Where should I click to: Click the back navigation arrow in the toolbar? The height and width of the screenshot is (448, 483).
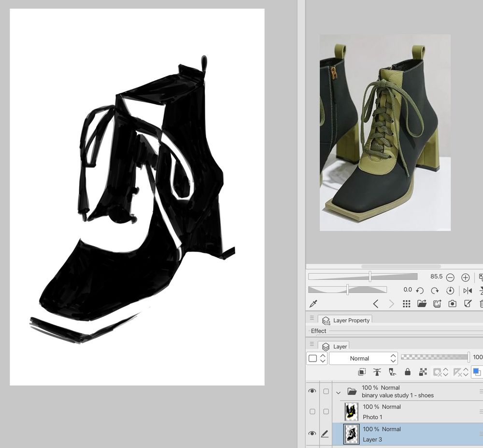coord(377,304)
